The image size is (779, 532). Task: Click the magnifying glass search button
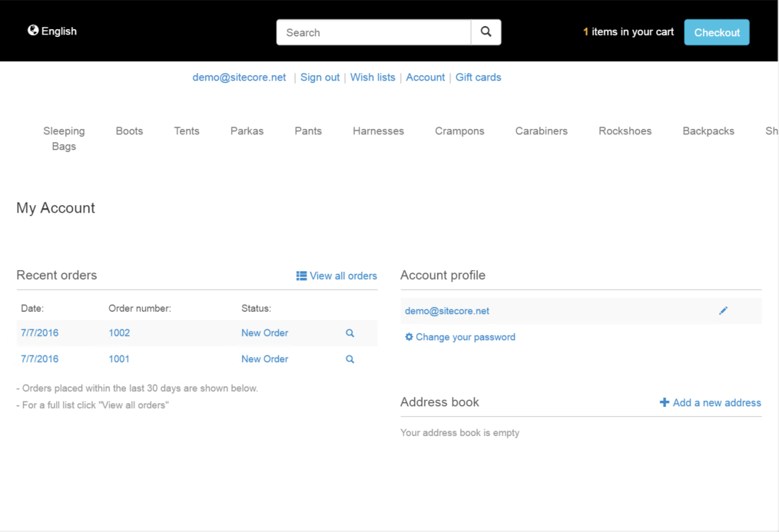point(486,32)
